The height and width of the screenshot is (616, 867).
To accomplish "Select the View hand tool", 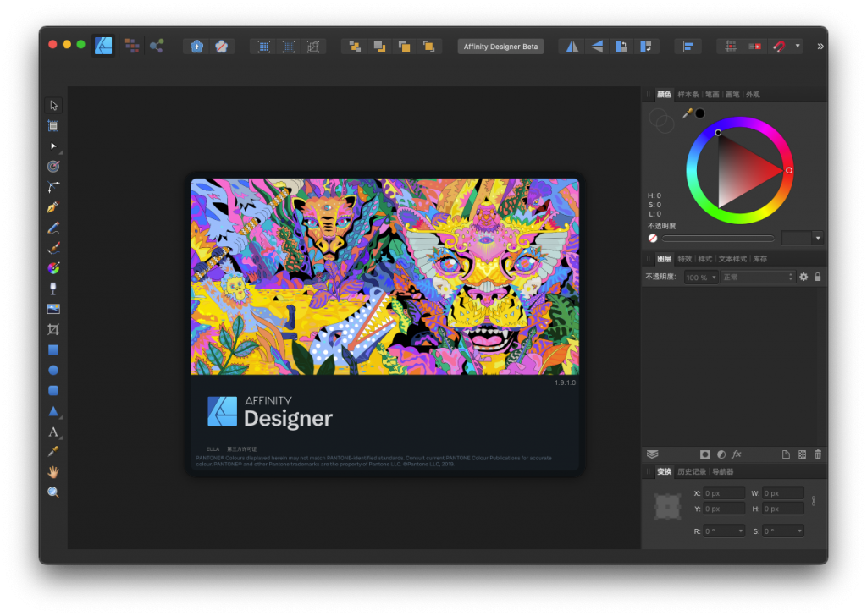I will 53,472.
